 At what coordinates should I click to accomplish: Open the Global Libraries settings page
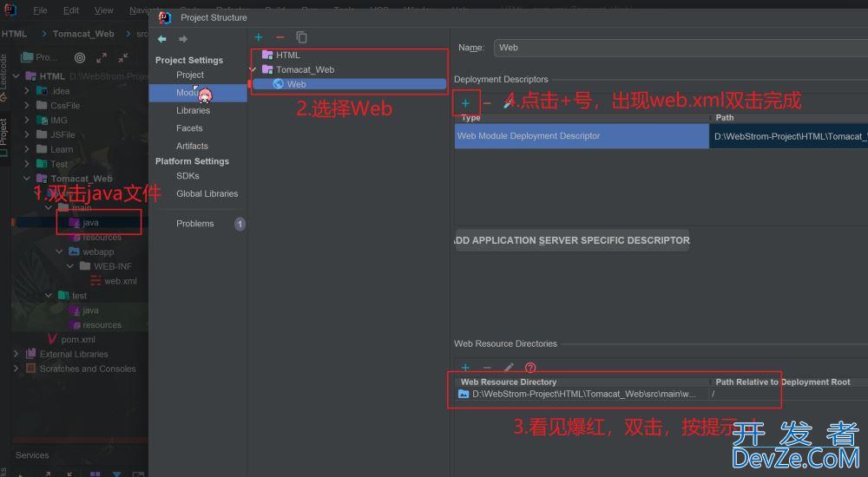click(207, 193)
